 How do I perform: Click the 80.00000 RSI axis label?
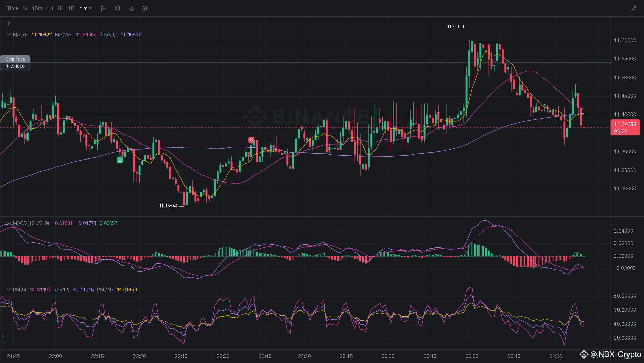(x=625, y=296)
